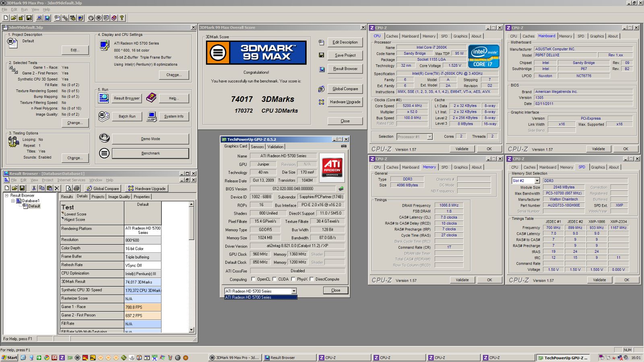Click Global Compare in the Overall Score window
Image resolution: width=644 pixels, height=362 pixels.
pos(345,89)
